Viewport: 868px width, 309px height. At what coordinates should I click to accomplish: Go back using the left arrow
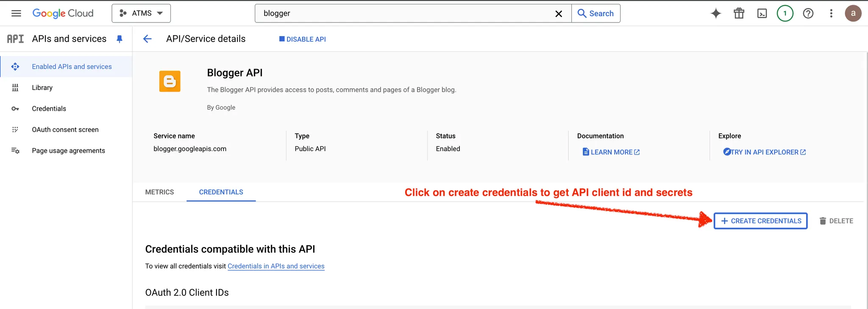click(x=147, y=39)
